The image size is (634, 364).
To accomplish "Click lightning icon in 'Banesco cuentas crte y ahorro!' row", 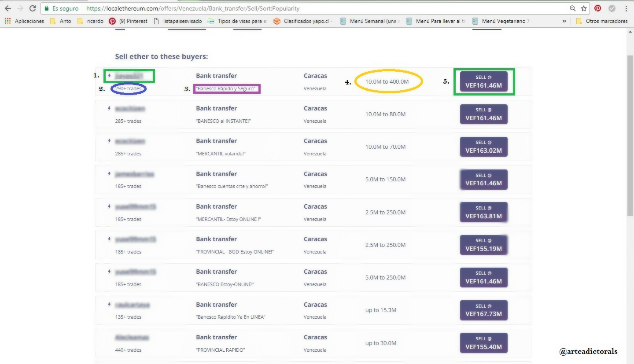I will pos(110,174).
